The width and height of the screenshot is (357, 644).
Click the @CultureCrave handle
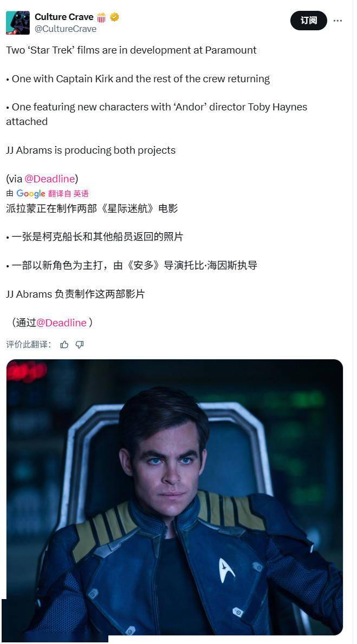pos(66,29)
